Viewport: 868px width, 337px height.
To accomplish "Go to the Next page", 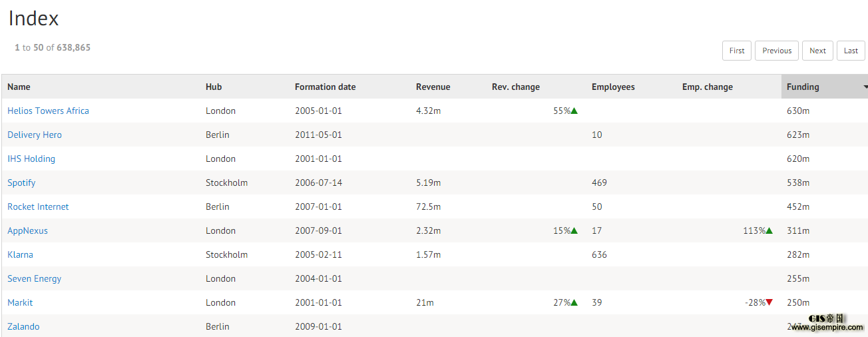I will point(817,51).
